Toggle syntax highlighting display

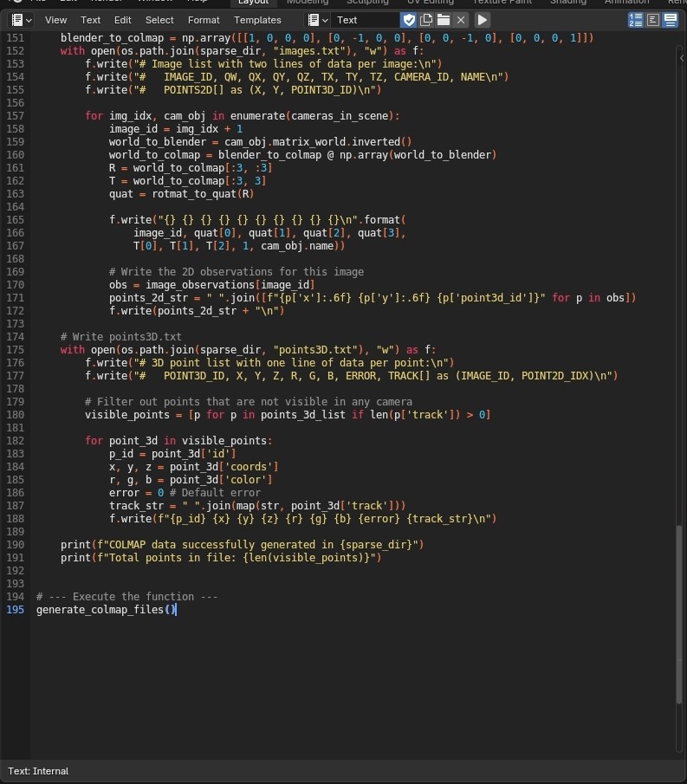671,20
